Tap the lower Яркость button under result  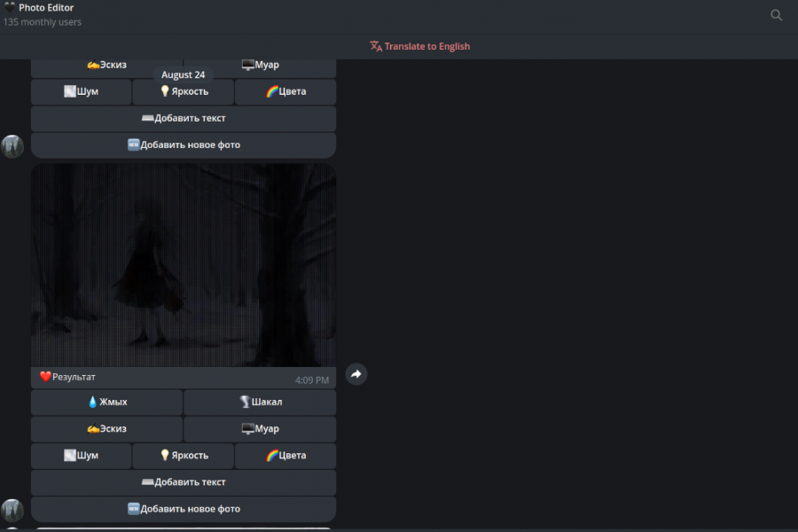(x=184, y=456)
